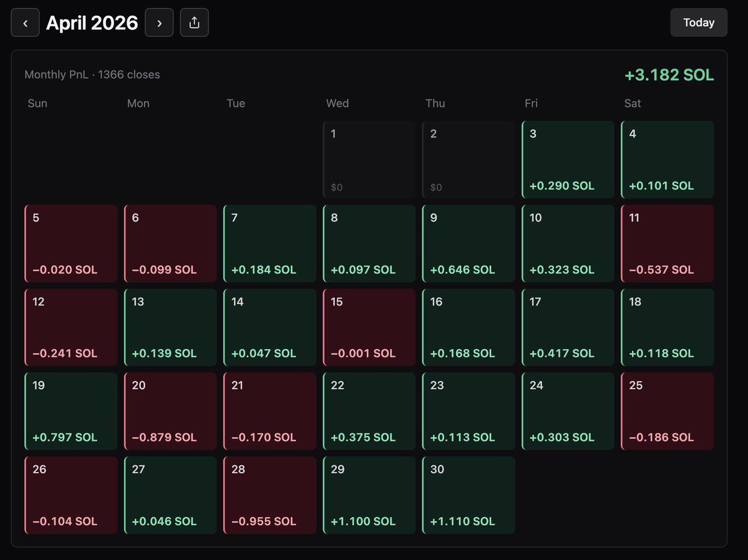Open day 1 cell showing $0
Viewport: 748px width, 560px height.
tap(369, 159)
